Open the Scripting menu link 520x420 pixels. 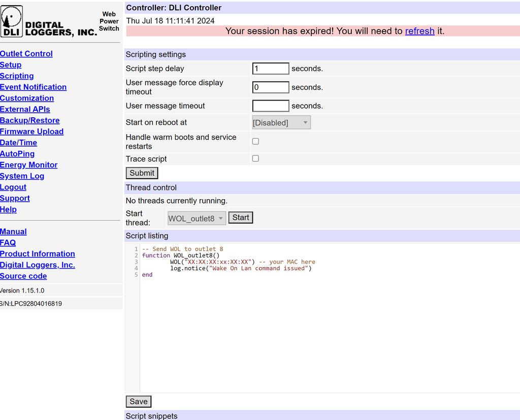pos(17,76)
